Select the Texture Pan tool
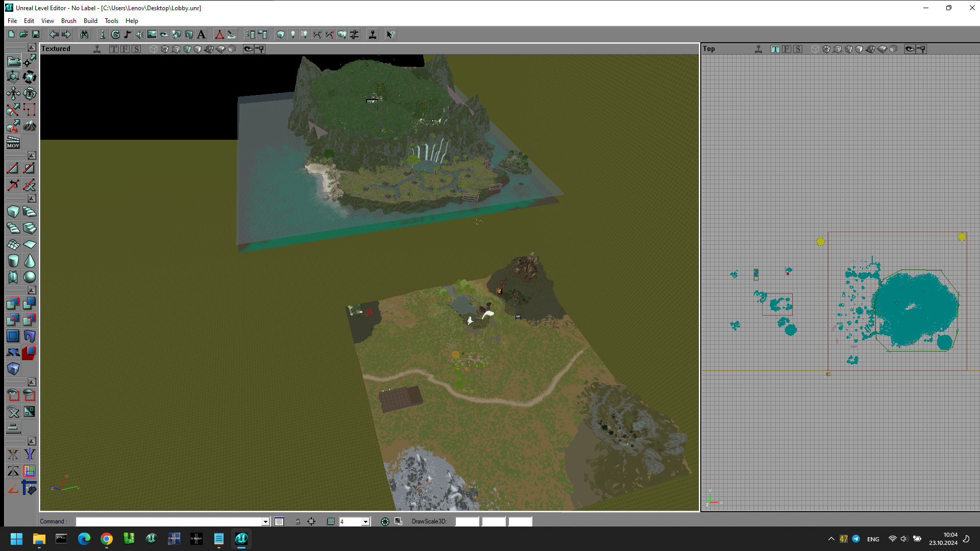This screenshot has width=980, height=551. tap(13, 94)
